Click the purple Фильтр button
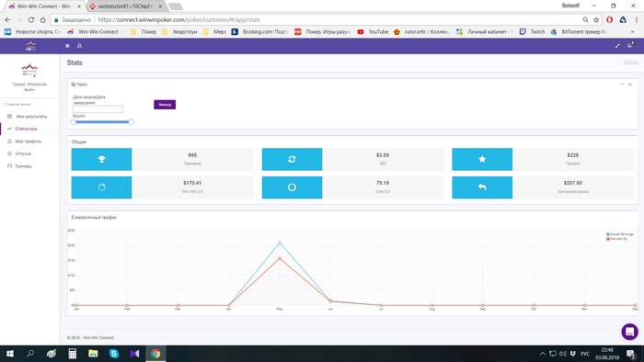The image size is (644, 362). tap(165, 105)
